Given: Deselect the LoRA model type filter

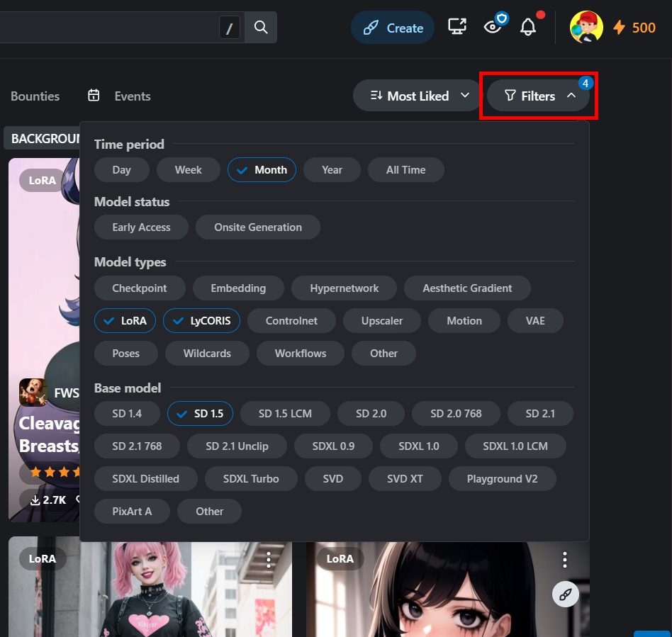Looking at the screenshot, I should pyautogui.click(x=125, y=321).
